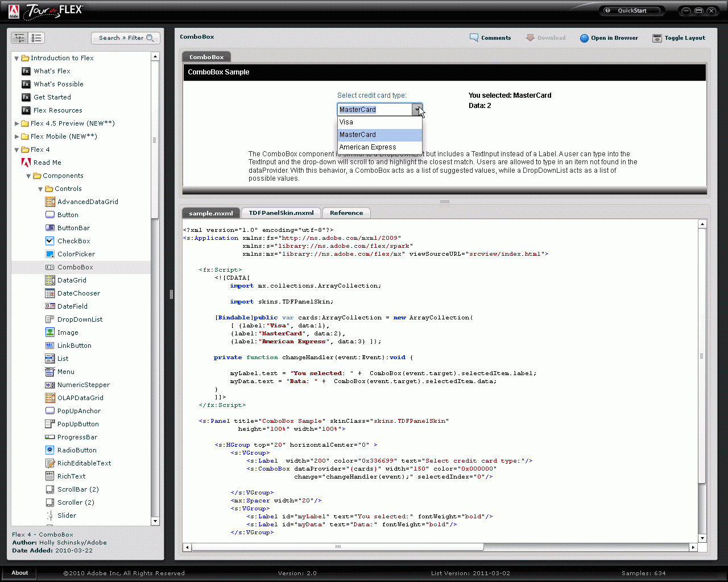
Task: Switch to tree view mode icon
Action: [20, 38]
